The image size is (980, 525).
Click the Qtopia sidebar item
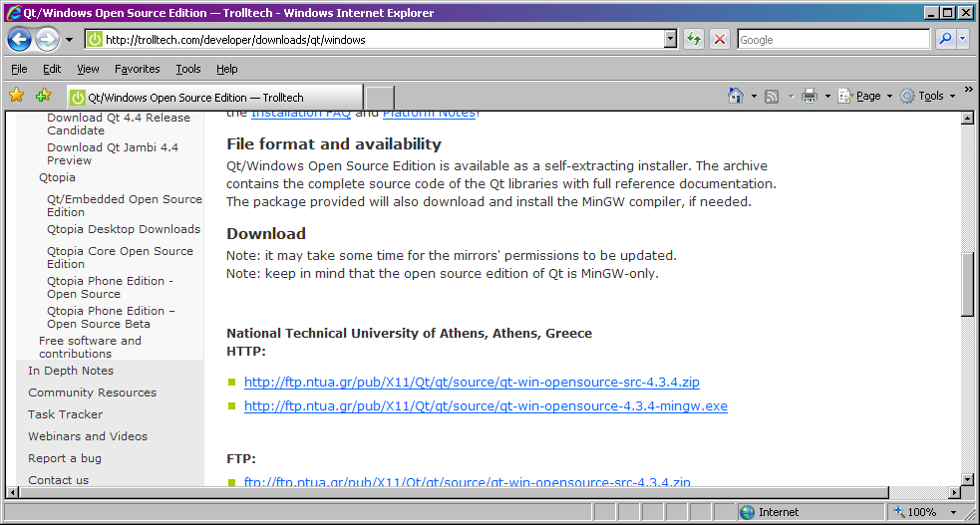coord(57,177)
